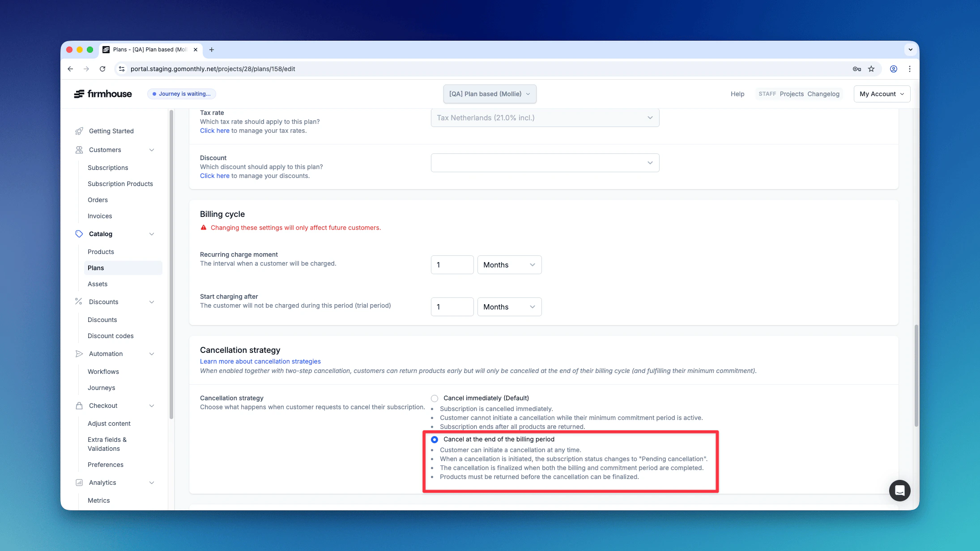Image resolution: width=980 pixels, height=551 pixels.
Task: Open the [QA] Plan based (Mollie) project selector
Action: click(x=490, y=94)
